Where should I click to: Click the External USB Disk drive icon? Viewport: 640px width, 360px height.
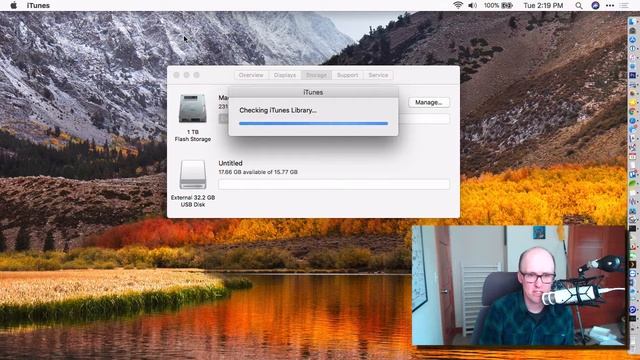click(193, 175)
